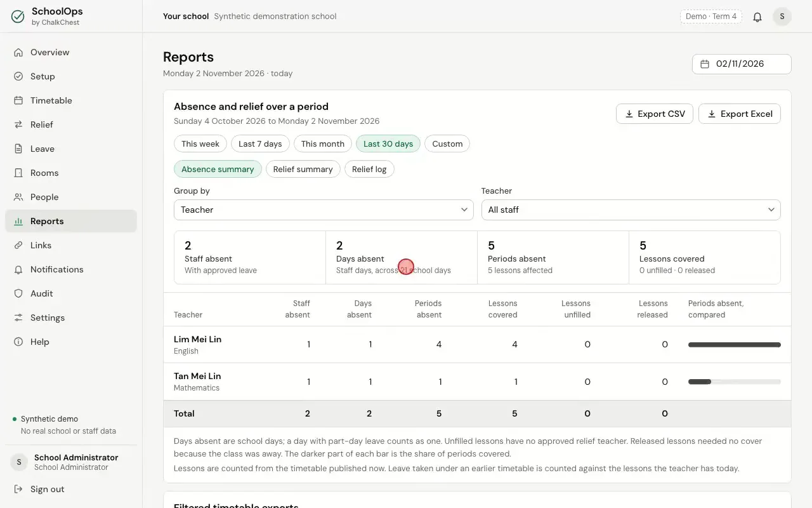Click the 02/11/2026 date input field

coord(742,64)
